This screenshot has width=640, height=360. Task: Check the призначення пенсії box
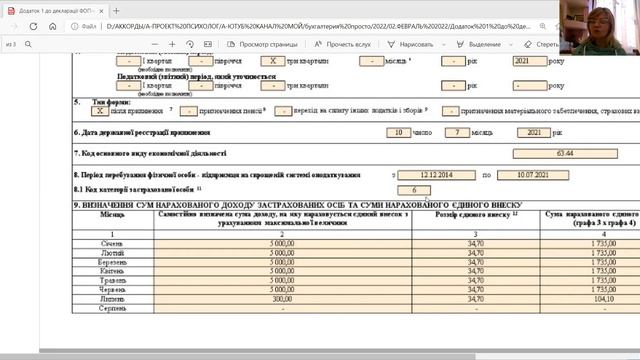[189, 111]
